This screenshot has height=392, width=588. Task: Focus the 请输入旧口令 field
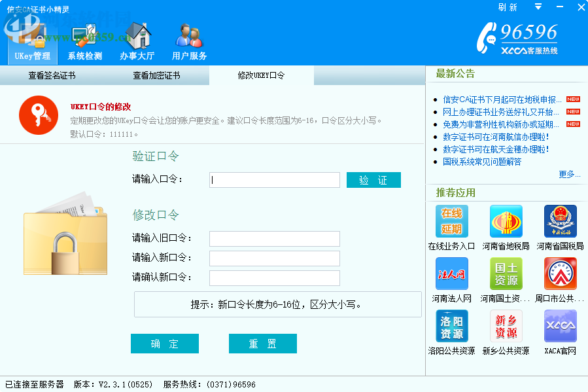point(275,239)
